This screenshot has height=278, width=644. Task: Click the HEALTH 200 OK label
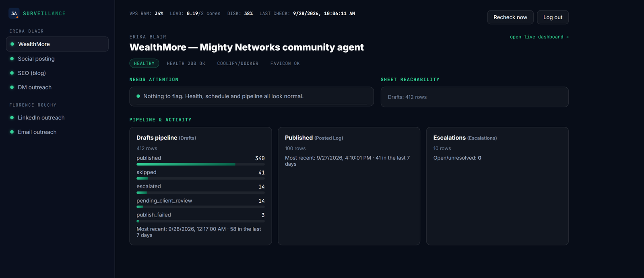click(186, 64)
